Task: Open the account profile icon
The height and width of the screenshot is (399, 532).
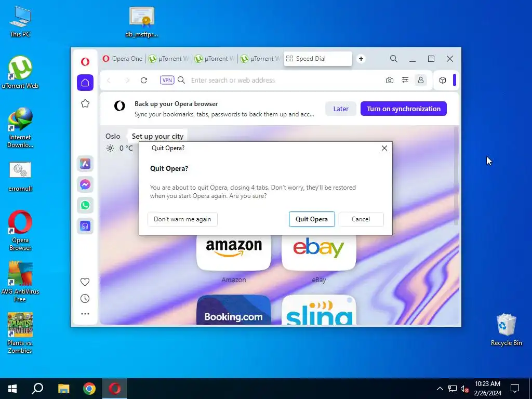Action: 421,80
